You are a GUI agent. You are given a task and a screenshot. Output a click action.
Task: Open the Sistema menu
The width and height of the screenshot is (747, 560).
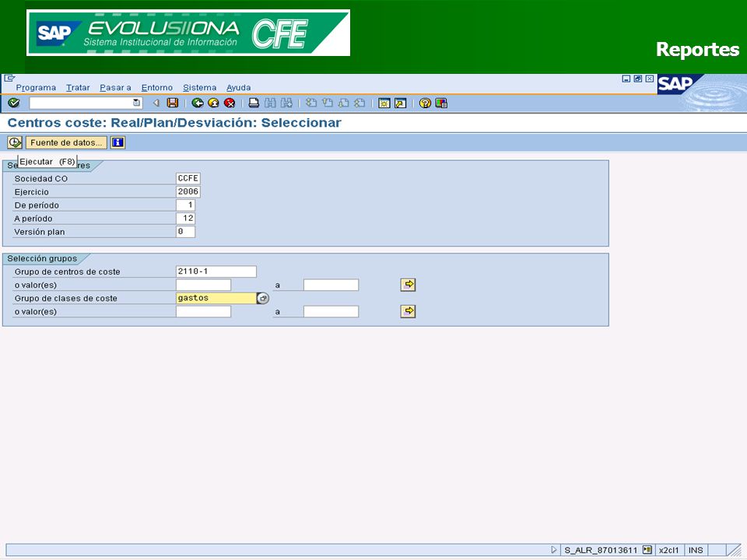(200, 88)
